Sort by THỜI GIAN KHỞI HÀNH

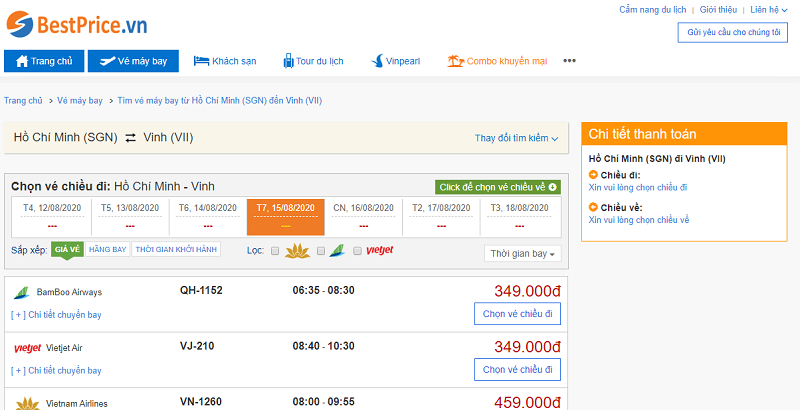point(176,249)
